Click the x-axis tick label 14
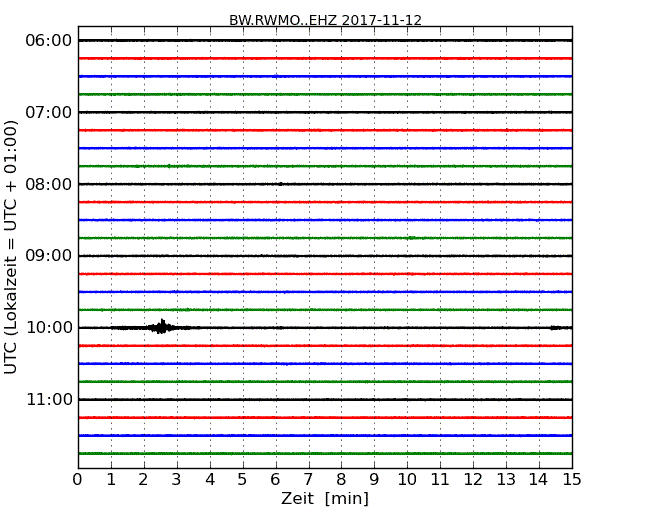Image resolution: width=650 pixels, height=520 pixels. [x=539, y=480]
